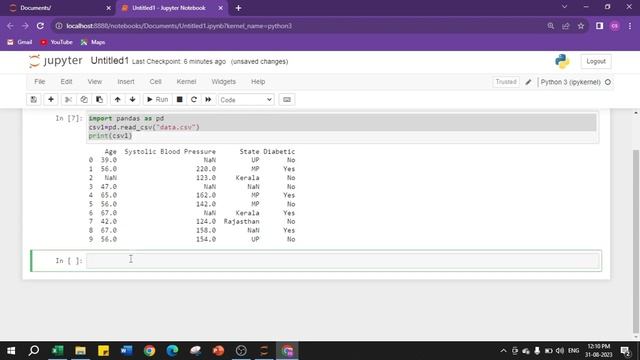
Task: Copy selected cells
Action: (x=84, y=100)
